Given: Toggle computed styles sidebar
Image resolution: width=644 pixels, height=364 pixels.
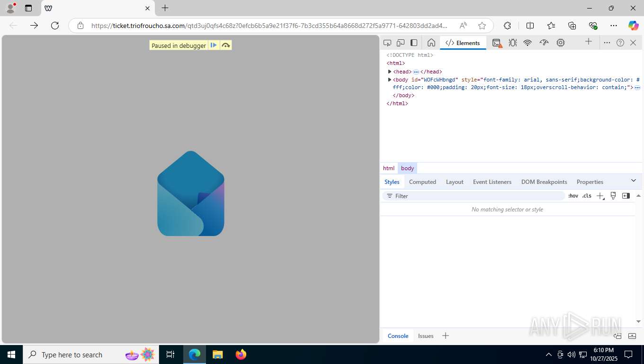Looking at the screenshot, I should click(626, 196).
